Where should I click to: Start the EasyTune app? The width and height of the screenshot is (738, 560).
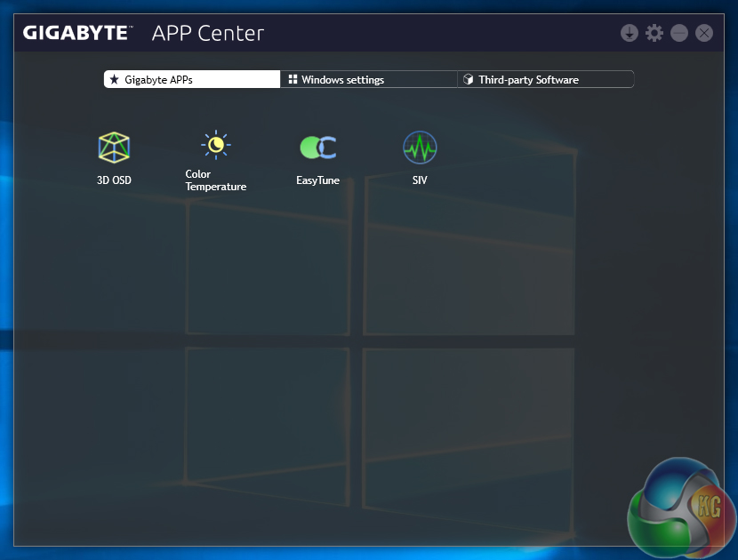pyautogui.click(x=318, y=148)
